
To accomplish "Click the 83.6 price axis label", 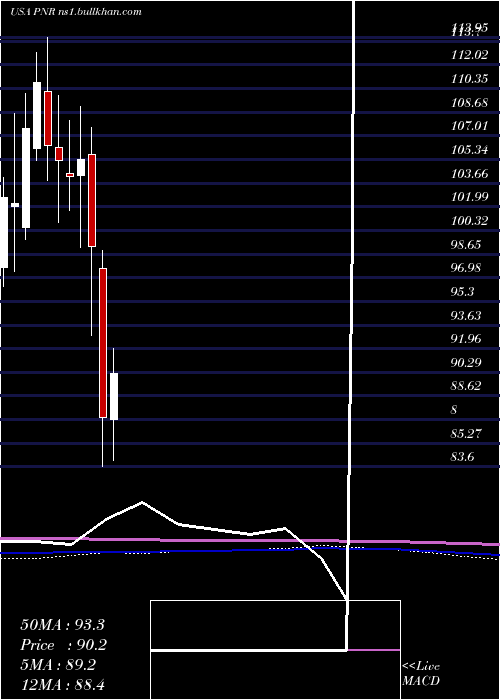I will pyautogui.click(x=462, y=456).
